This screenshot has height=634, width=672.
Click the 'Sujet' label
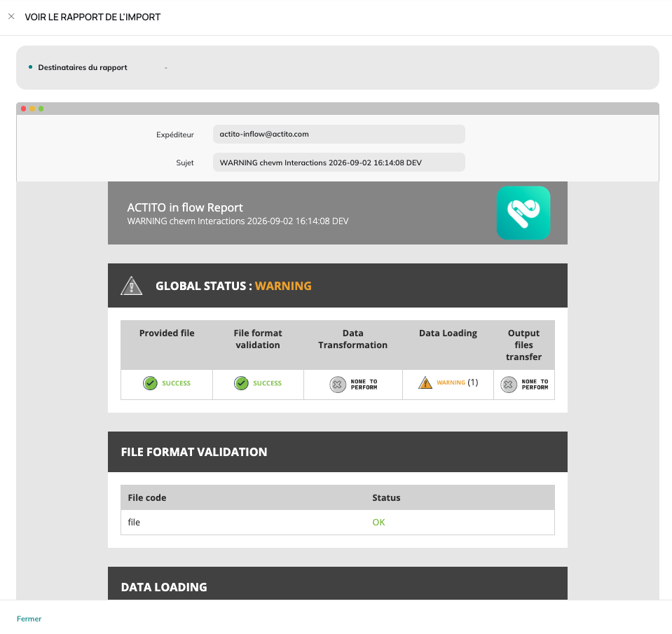coord(185,163)
